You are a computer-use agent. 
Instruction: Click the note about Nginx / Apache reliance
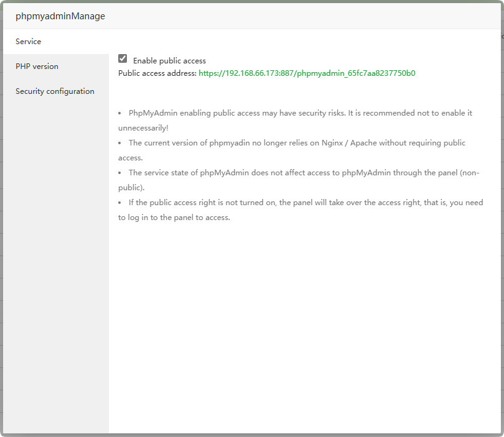(292, 150)
